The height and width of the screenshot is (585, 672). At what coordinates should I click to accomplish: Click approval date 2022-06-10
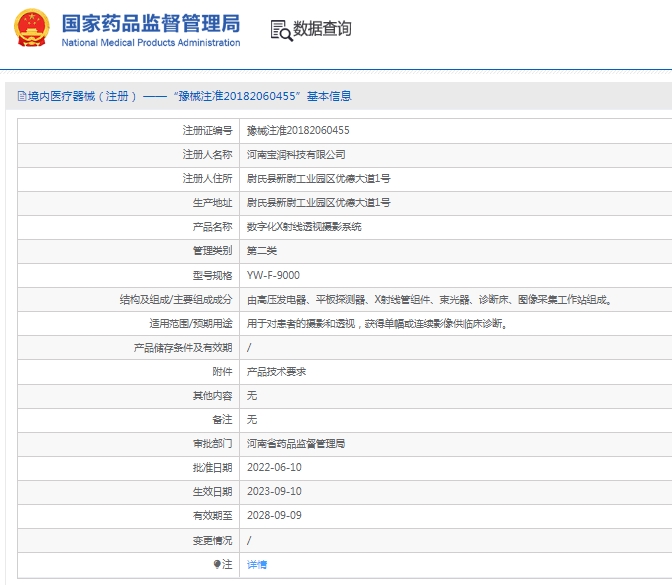click(274, 468)
